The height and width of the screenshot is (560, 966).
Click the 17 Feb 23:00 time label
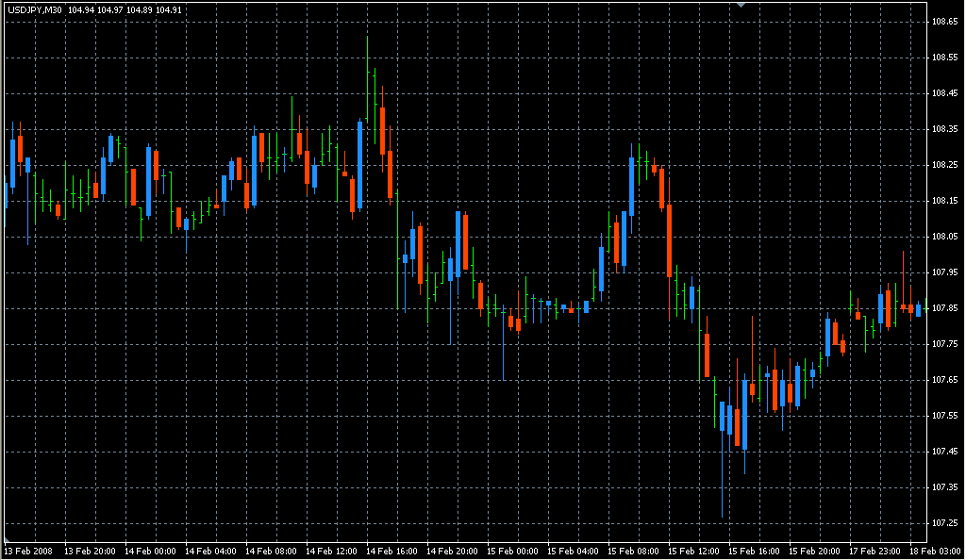pos(874,551)
